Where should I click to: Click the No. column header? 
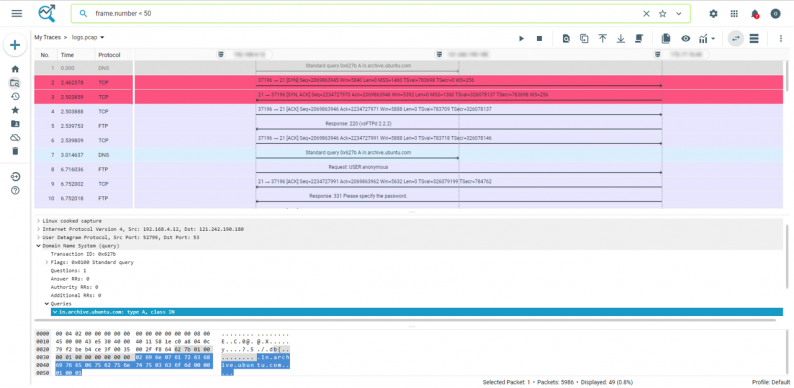[45, 55]
